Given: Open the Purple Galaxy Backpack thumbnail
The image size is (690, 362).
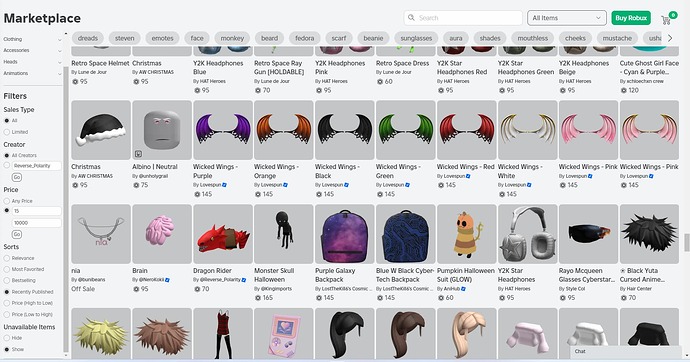Looking at the screenshot, I should (345, 234).
